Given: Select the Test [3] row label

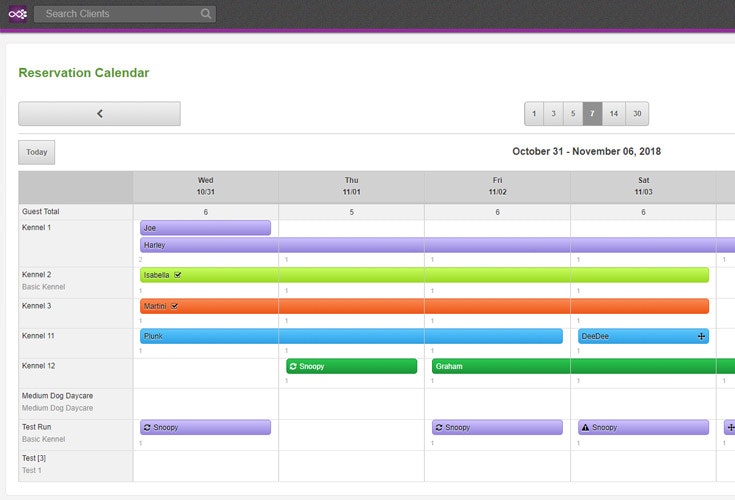Looking at the screenshot, I should pos(34,458).
